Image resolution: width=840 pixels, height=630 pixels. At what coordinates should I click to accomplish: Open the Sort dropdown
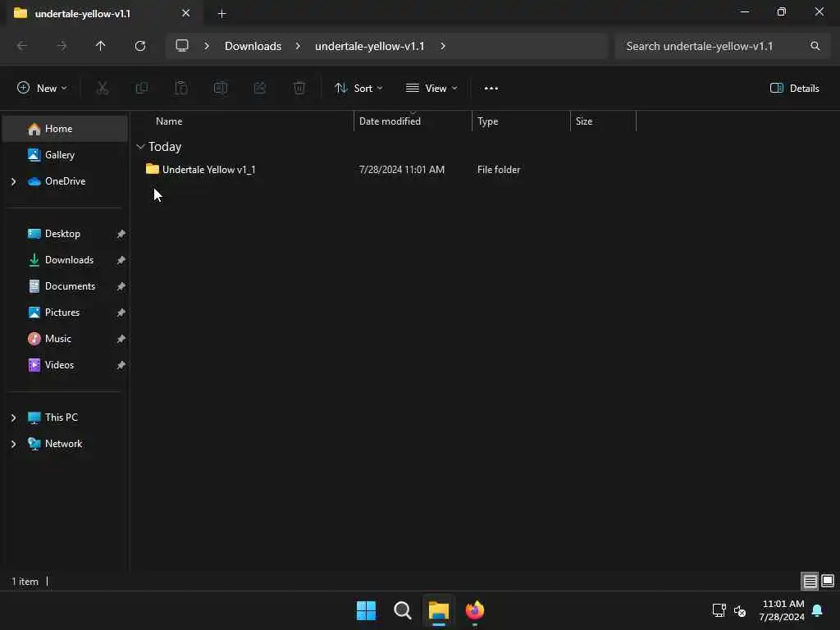click(x=358, y=88)
